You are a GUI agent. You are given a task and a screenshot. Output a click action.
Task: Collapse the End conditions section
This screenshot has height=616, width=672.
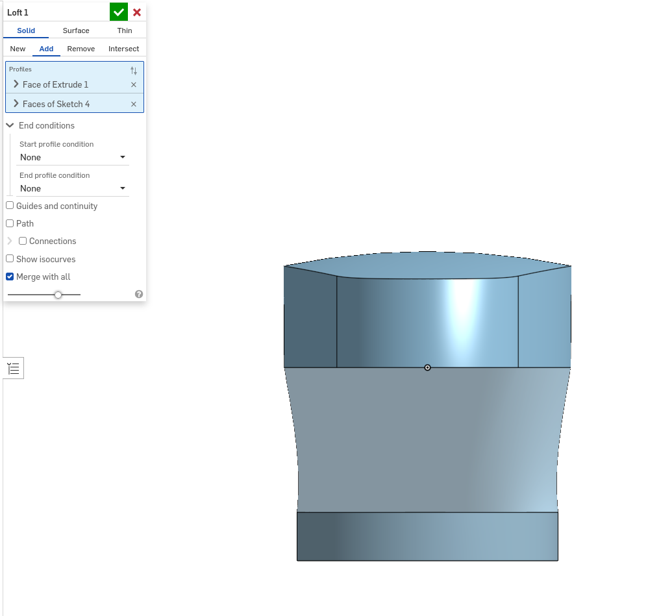[x=10, y=125]
